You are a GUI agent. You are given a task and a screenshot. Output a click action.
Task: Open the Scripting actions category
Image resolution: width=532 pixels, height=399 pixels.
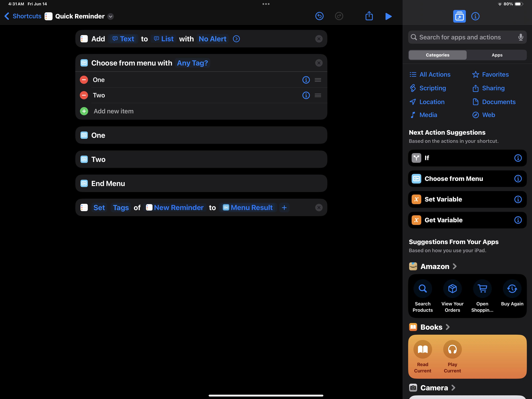point(432,88)
